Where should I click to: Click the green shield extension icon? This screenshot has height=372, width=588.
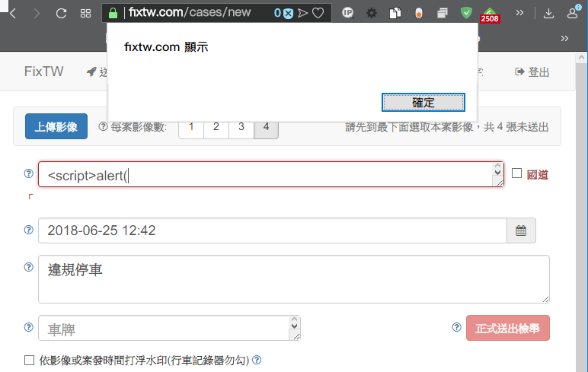(x=466, y=13)
